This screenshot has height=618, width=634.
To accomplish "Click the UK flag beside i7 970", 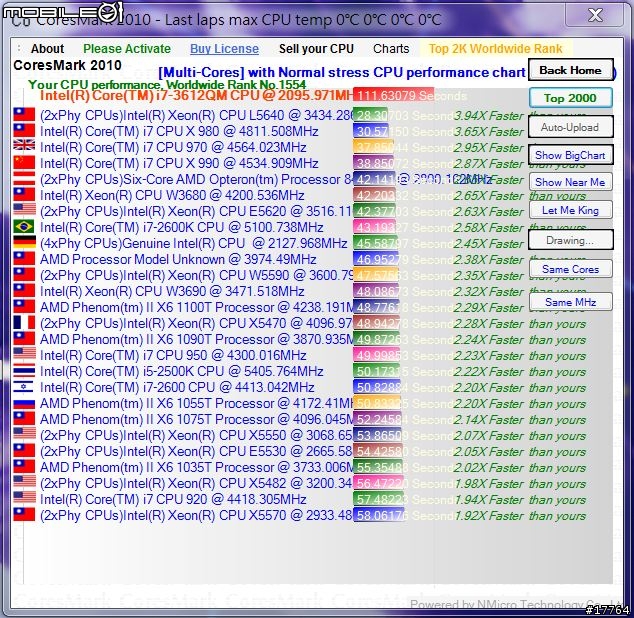I will click(x=24, y=145).
